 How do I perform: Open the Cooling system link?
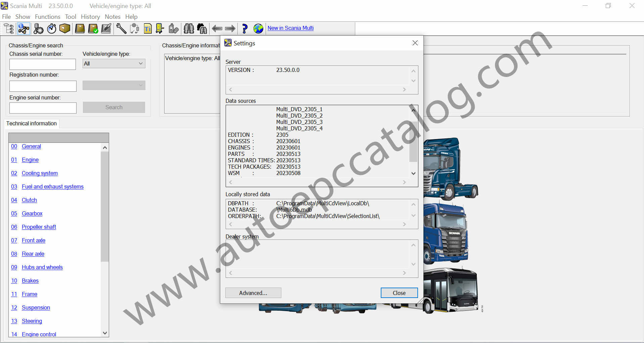click(x=40, y=173)
